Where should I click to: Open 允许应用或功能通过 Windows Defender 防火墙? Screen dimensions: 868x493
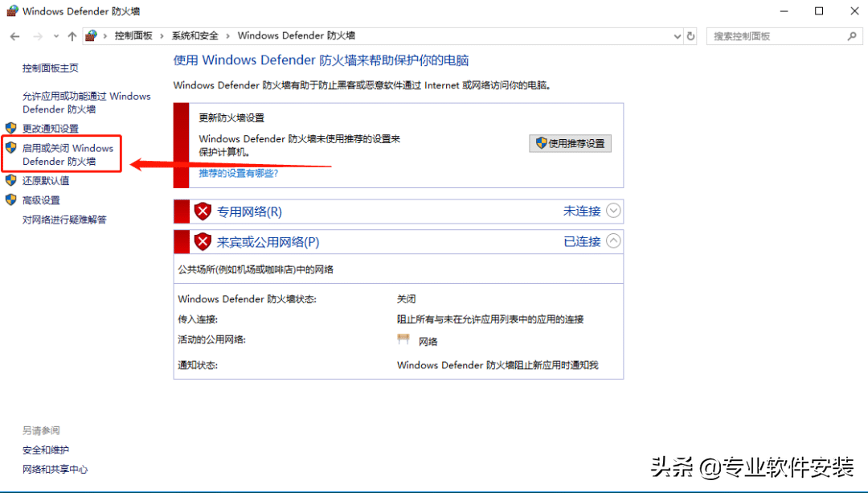(86, 102)
